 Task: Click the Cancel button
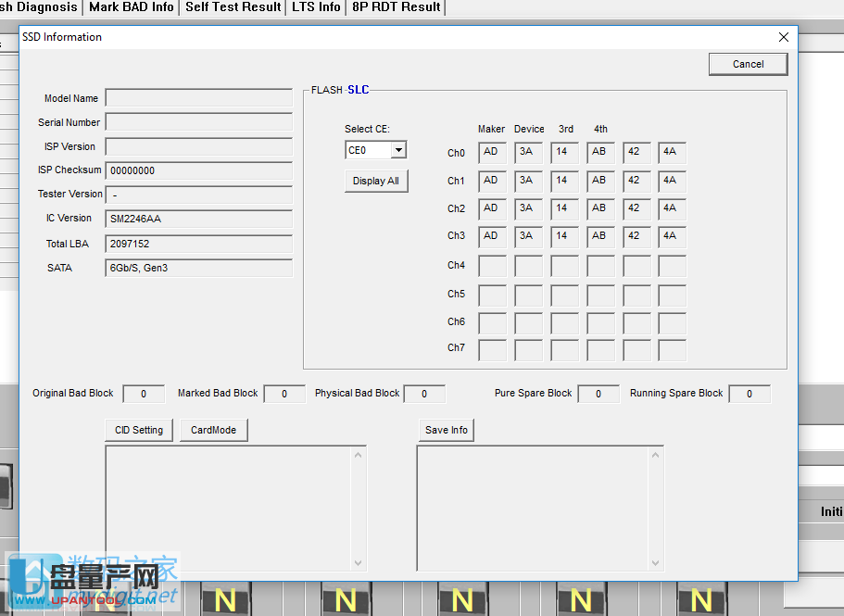pos(748,64)
